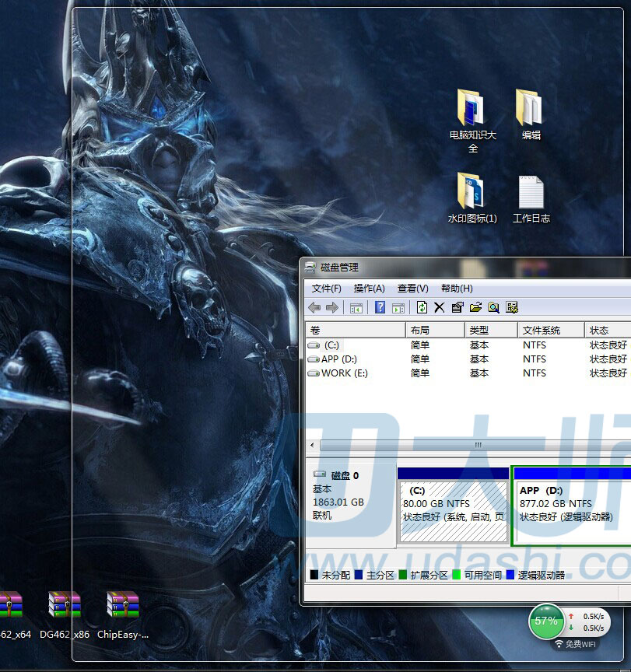Screen dimensions: 631x672
Task: Click 基本 type cell in WORK (E:) row
Action: point(479,373)
